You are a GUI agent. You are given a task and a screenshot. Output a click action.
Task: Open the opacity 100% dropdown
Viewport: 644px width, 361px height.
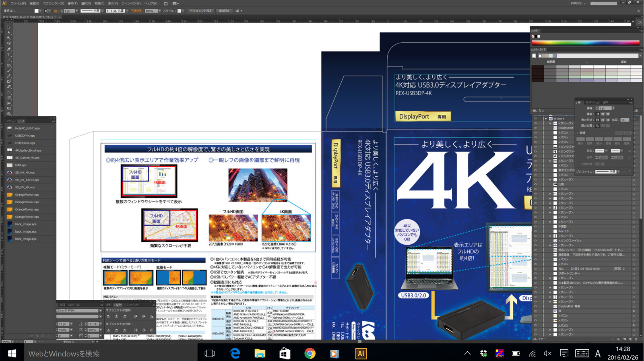159,11
